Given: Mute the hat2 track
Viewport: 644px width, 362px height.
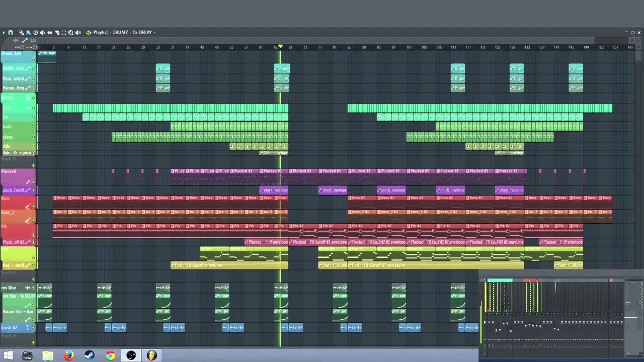Looking at the screenshot, I should (x=34, y=127).
